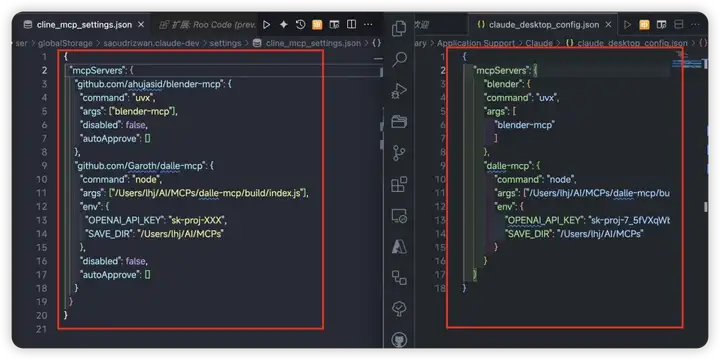
Task: Switch to the Roo Code extension tab
Action: (207, 25)
